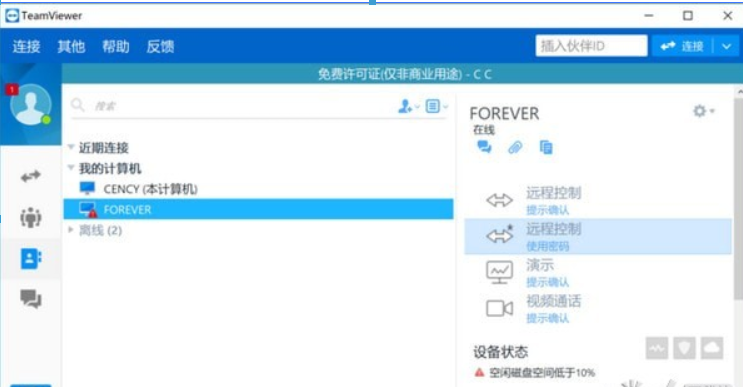This screenshot has width=743, height=387.
Task: Click the license banner 免费许可证(仅非商业用途)
Action: tap(390, 74)
